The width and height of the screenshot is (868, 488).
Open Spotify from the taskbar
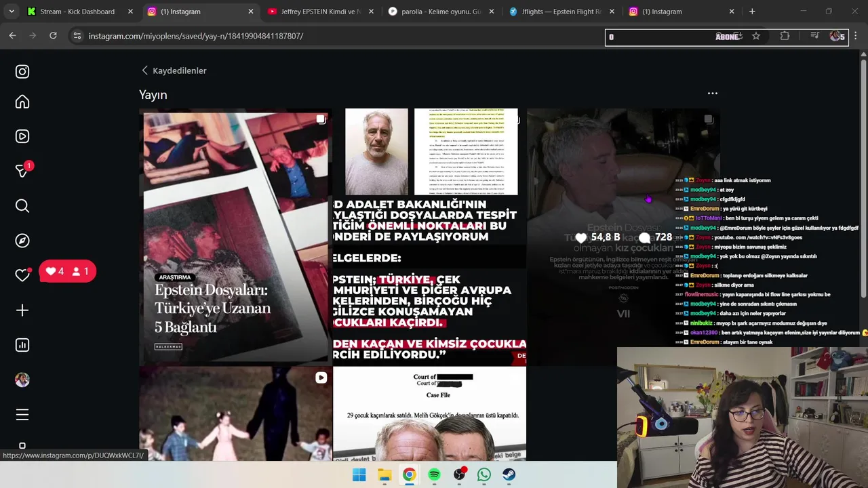click(434, 474)
